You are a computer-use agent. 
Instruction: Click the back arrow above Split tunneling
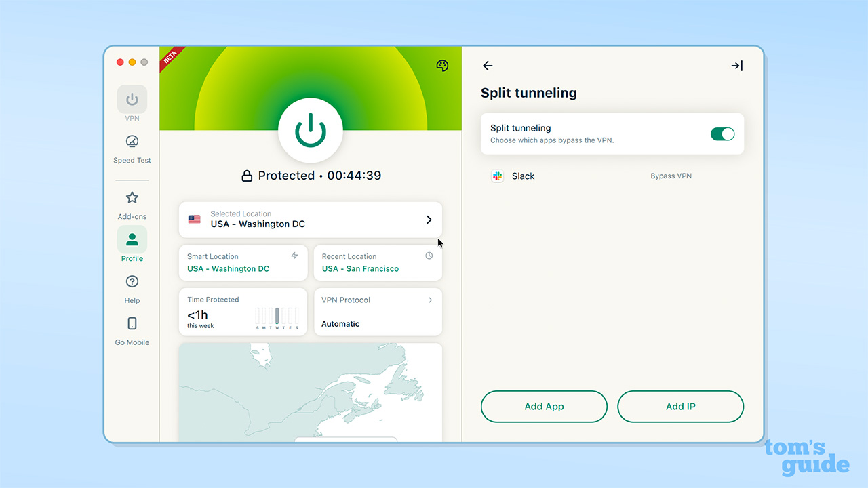(x=488, y=66)
